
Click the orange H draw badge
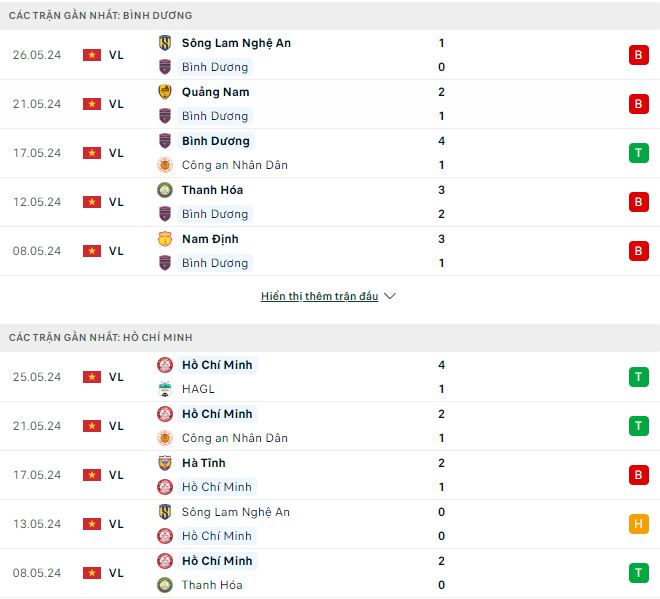(639, 524)
